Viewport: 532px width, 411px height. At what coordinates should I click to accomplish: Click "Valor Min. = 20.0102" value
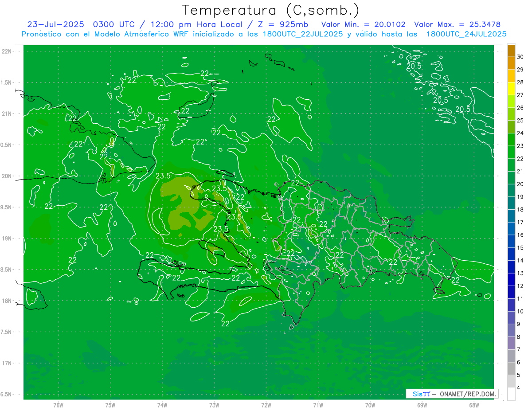tap(363, 24)
